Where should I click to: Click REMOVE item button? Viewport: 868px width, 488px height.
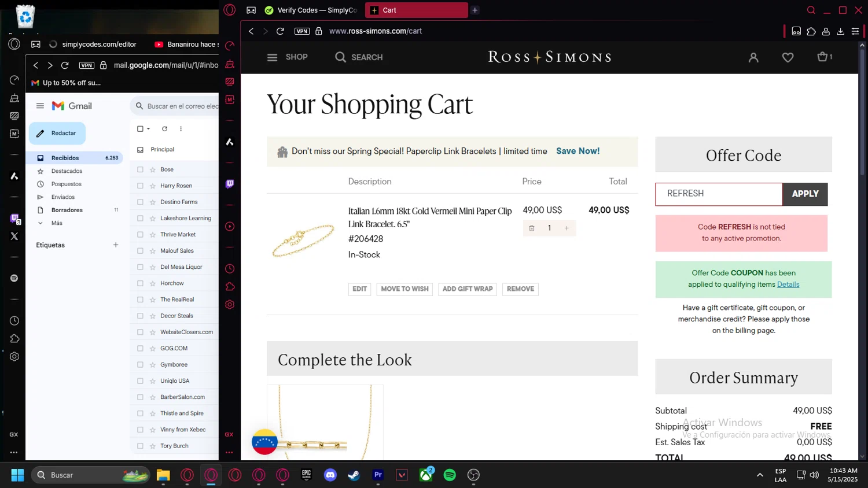click(x=520, y=289)
